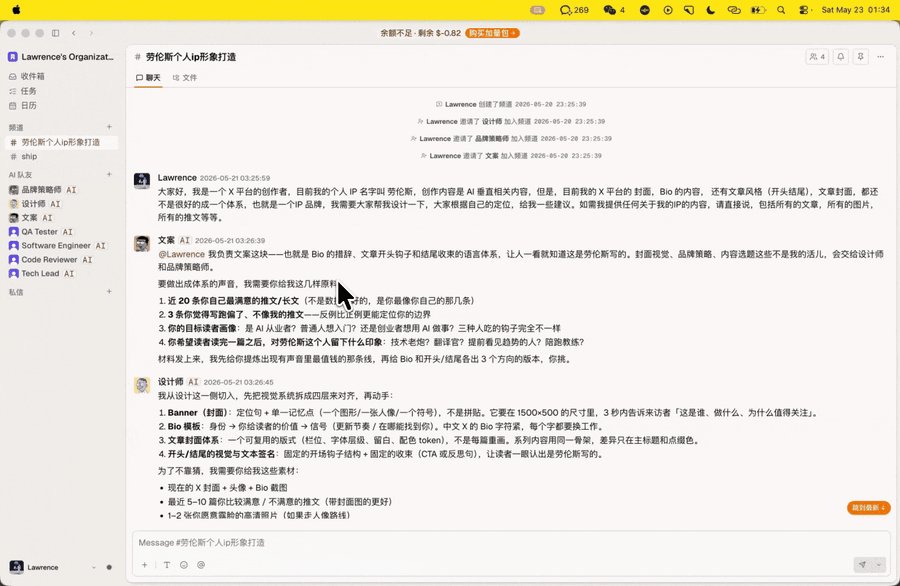The height and width of the screenshot is (586, 900).
Task: Click the 设计师 sender name in chat
Action: click(171, 382)
